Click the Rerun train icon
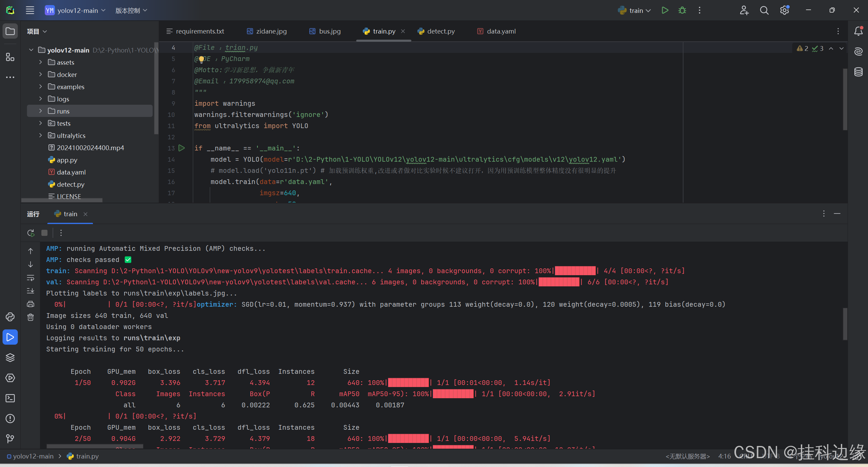 (31, 233)
